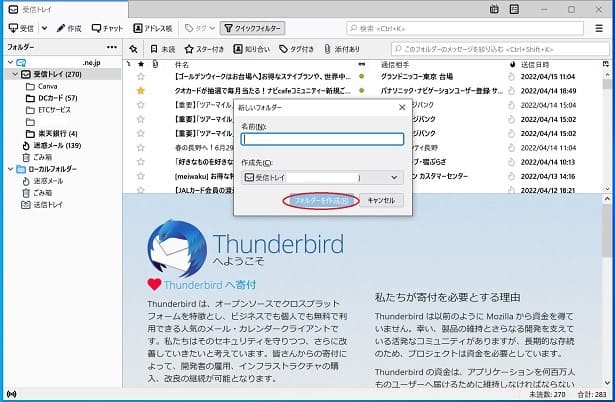The image size is (615, 402).
Task: Sort by junk status column icon
Action: pyautogui.click(x=512, y=64)
